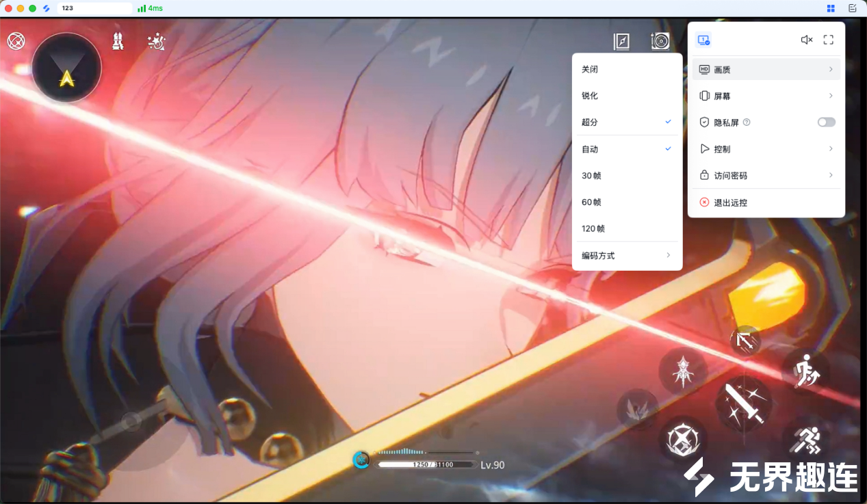Expand the 编码方式 encoding submenu
The width and height of the screenshot is (867, 504).
click(627, 256)
